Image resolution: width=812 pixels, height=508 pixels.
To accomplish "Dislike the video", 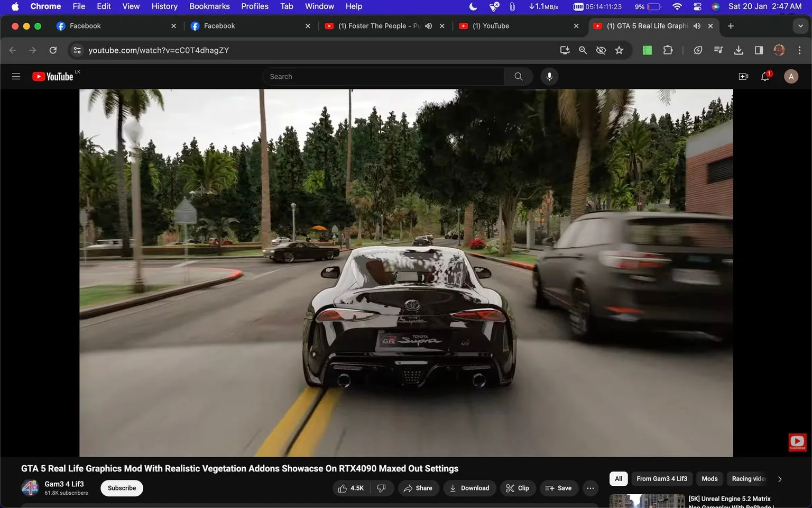I will point(382,488).
